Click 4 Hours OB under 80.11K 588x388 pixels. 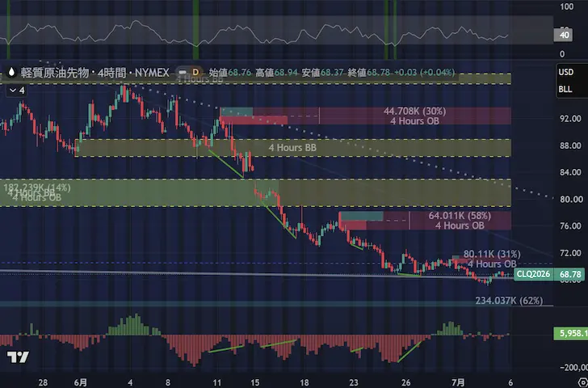[x=492, y=264]
